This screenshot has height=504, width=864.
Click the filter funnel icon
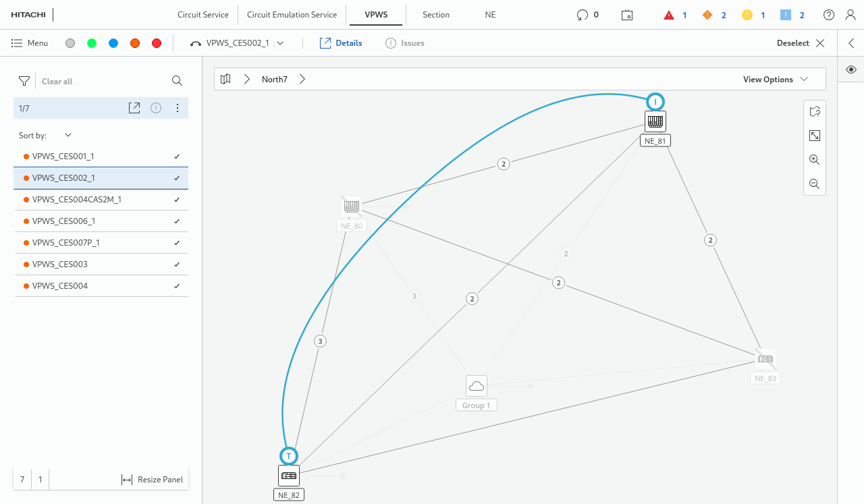click(x=24, y=81)
